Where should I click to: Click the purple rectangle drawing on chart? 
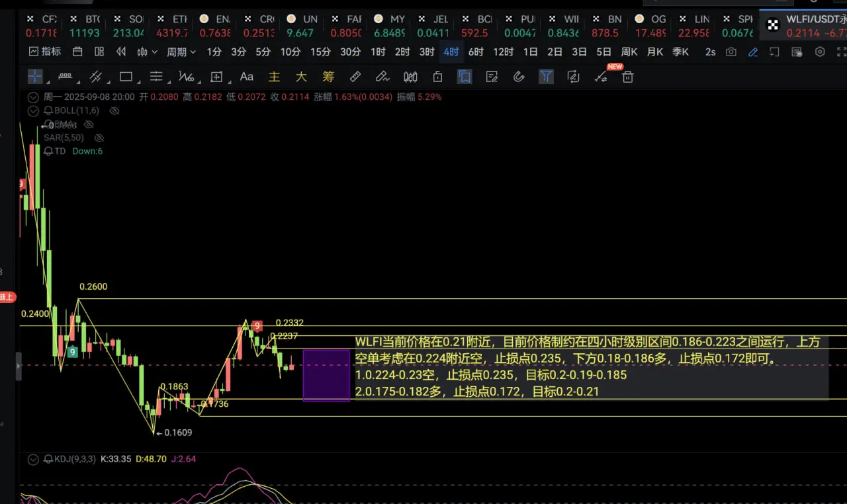(326, 375)
